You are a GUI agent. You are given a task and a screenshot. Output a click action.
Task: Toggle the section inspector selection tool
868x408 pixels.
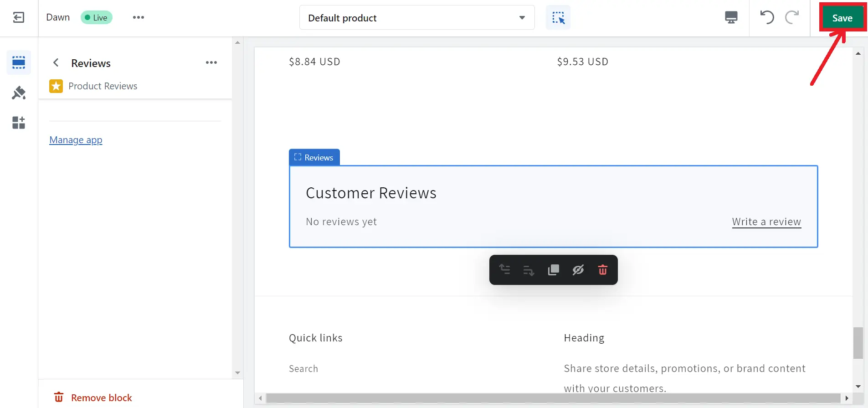pos(558,18)
